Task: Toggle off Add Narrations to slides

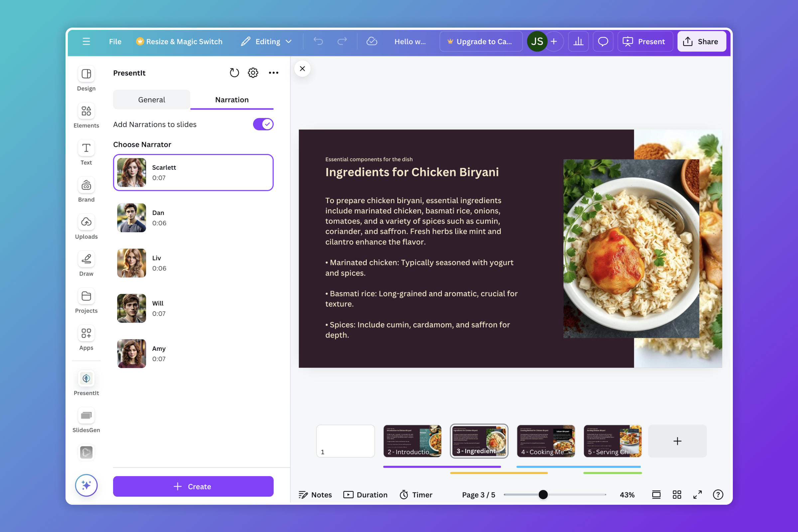Action: coord(263,124)
